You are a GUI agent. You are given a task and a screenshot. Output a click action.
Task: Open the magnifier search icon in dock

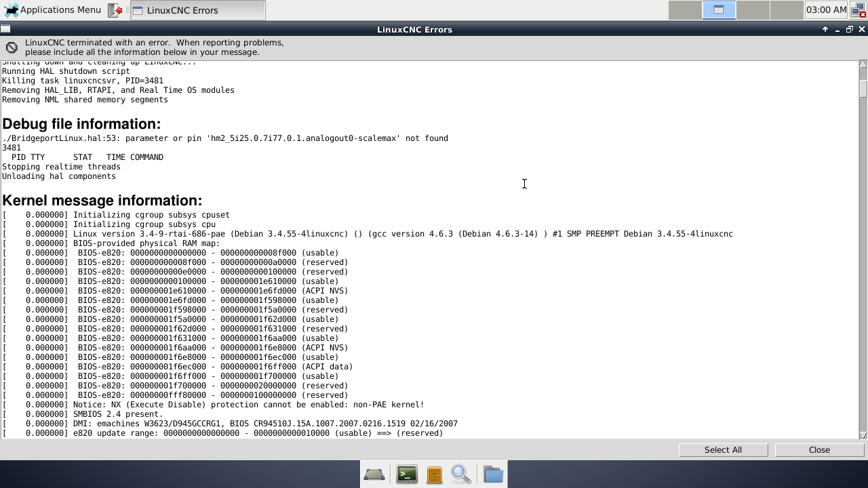pyautogui.click(x=461, y=474)
